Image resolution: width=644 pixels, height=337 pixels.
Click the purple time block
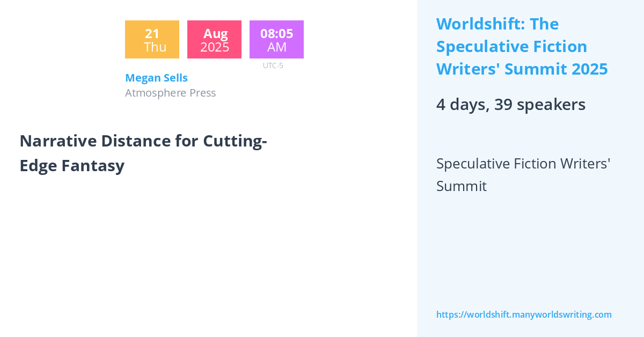276,40
